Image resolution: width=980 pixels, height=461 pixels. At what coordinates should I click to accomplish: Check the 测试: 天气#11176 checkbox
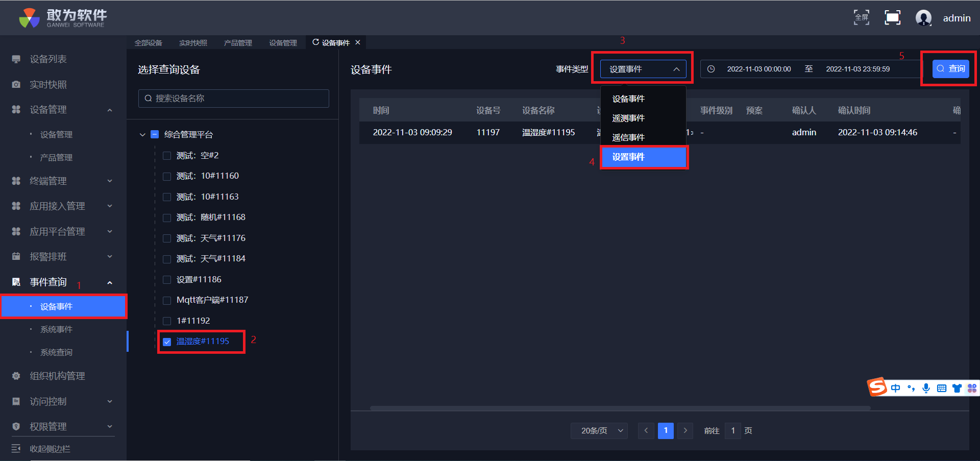click(x=167, y=238)
